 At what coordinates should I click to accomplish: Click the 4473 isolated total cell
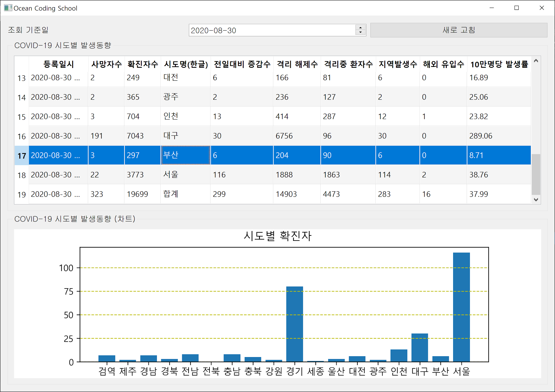[x=348, y=194]
